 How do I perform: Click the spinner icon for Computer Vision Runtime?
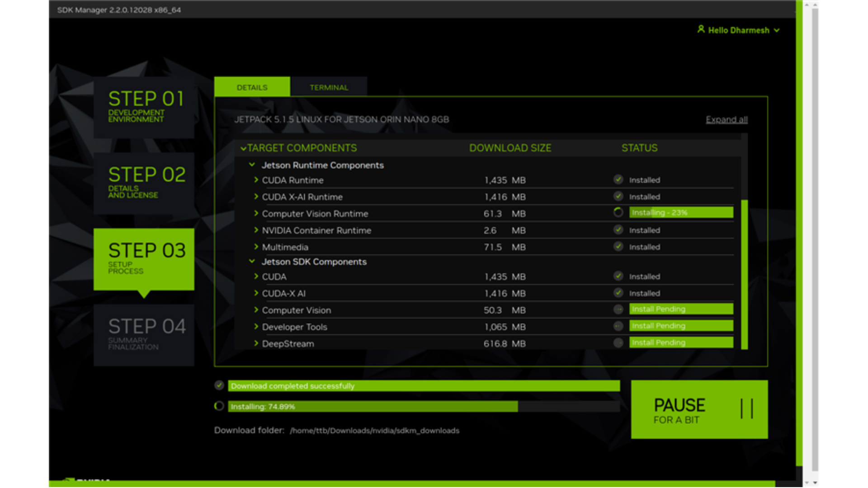(618, 213)
